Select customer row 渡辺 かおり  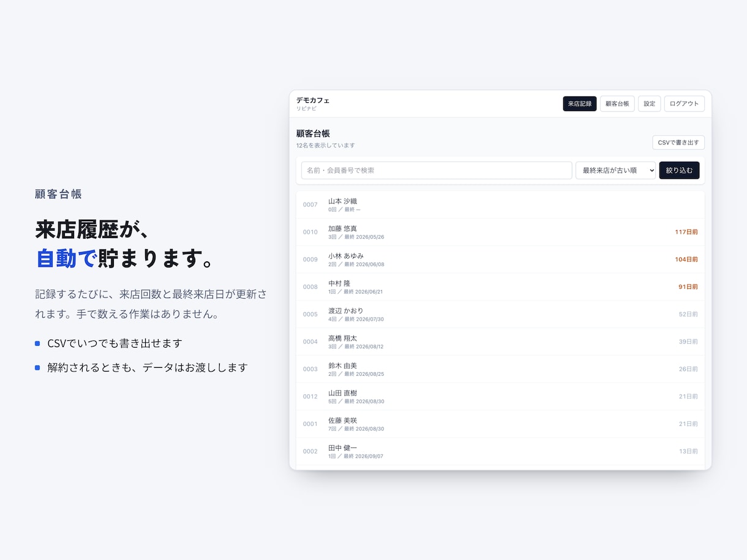[500, 315]
